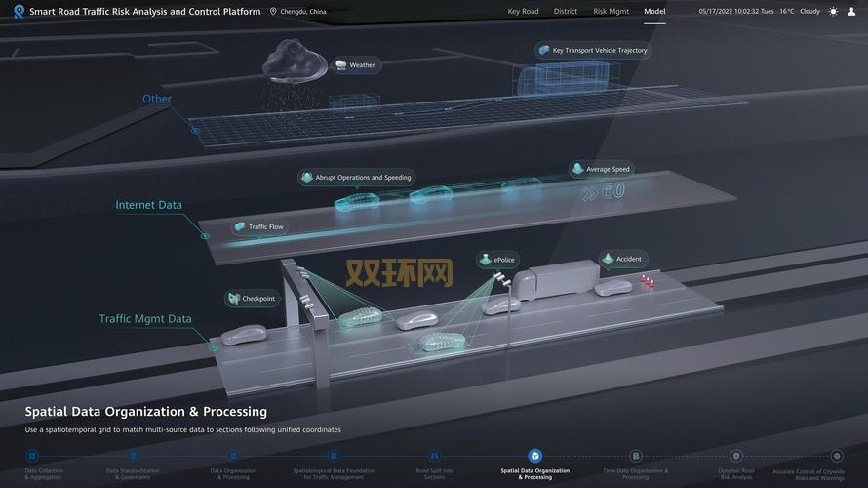Select the Key Transport Vehicle Trajectory icon
The height and width of the screenshot is (488, 868).
pyautogui.click(x=543, y=50)
